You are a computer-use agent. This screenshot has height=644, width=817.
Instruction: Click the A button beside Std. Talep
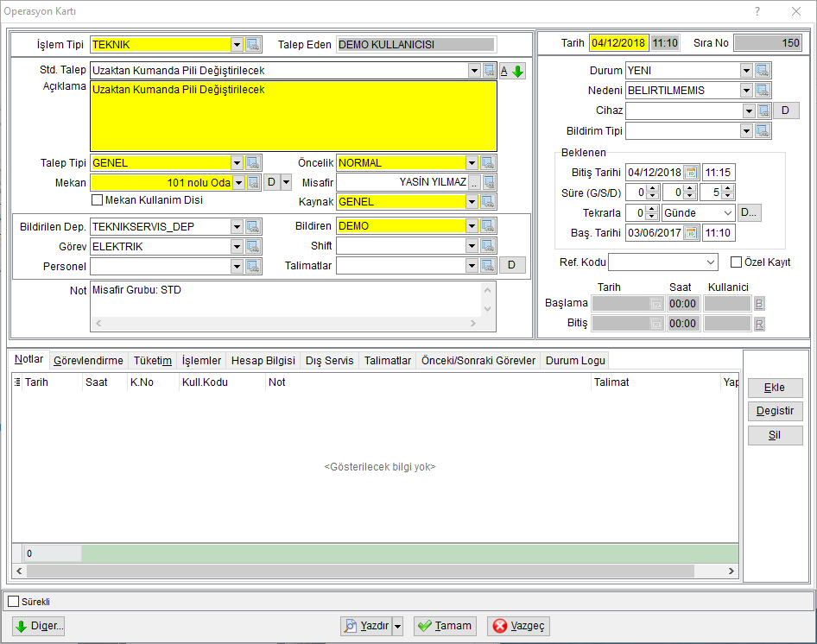point(503,71)
